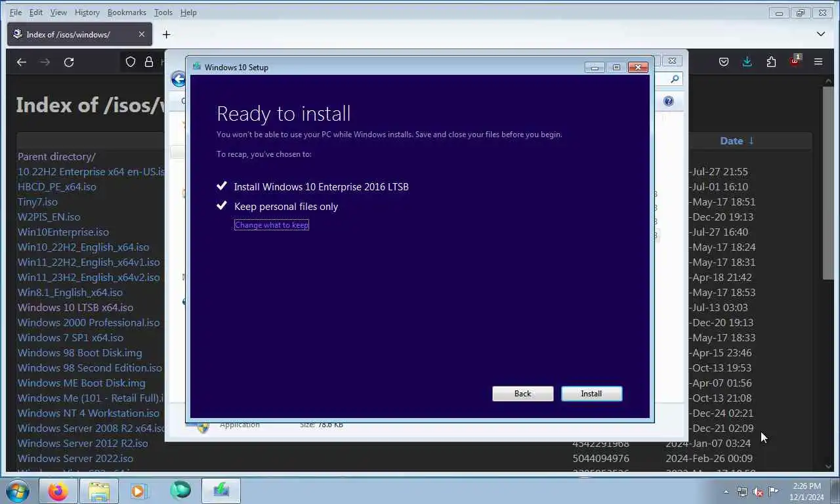Open the File menu in Firefox
This screenshot has height=504, width=840.
(16, 12)
